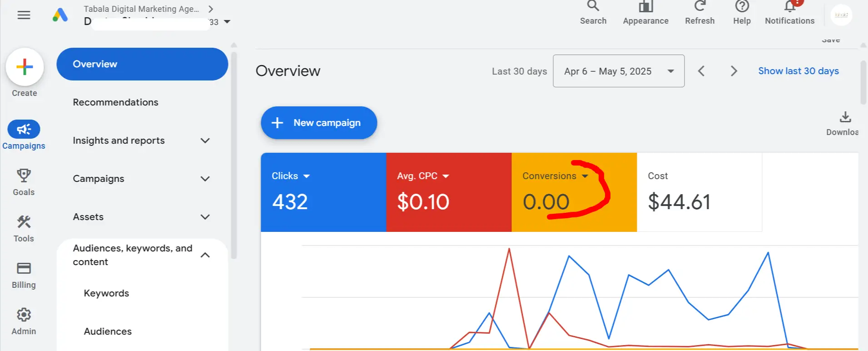Open Goals trophy section
Screen dimensions: 868x351
click(24, 182)
